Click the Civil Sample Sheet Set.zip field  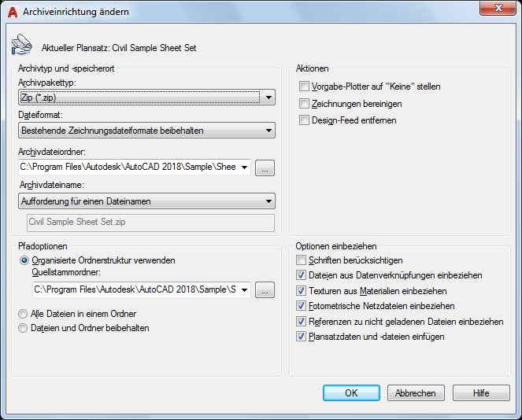point(151,223)
